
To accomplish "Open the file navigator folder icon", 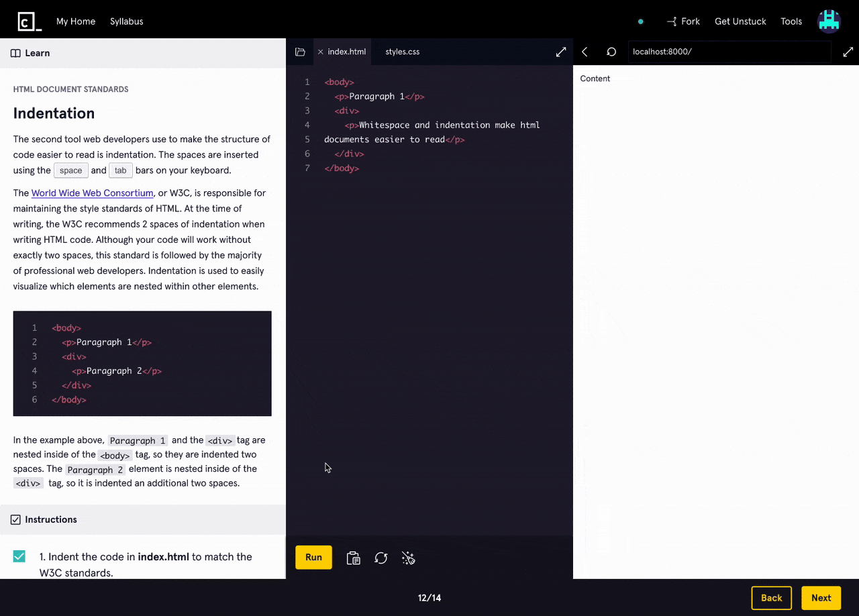I will click(300, 52).
